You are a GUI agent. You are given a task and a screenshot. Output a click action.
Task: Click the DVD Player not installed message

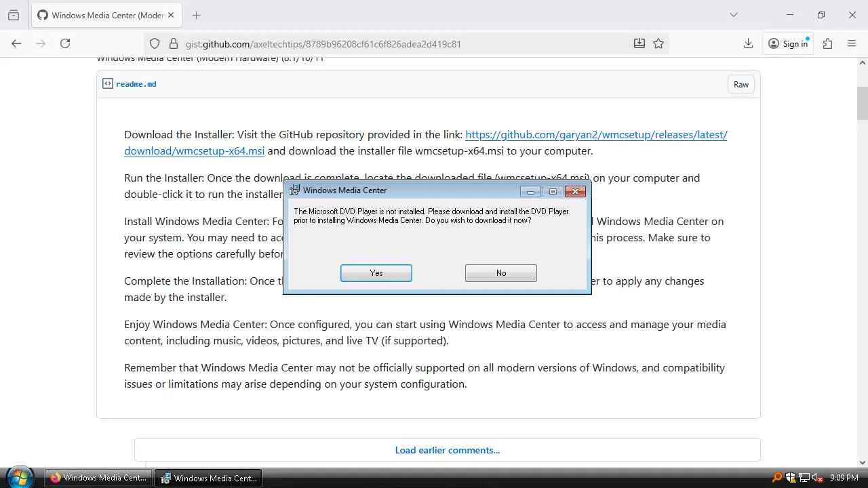[431, 216]
